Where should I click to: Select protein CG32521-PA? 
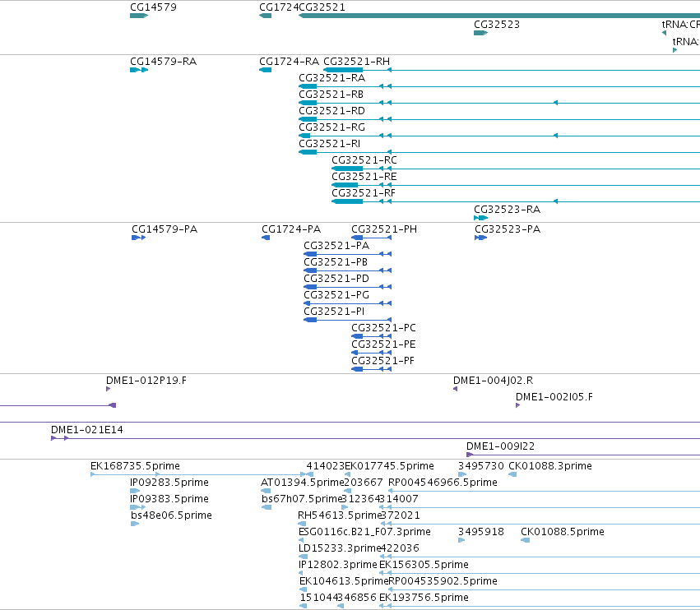pyautogui.click(x=336, y=246)
